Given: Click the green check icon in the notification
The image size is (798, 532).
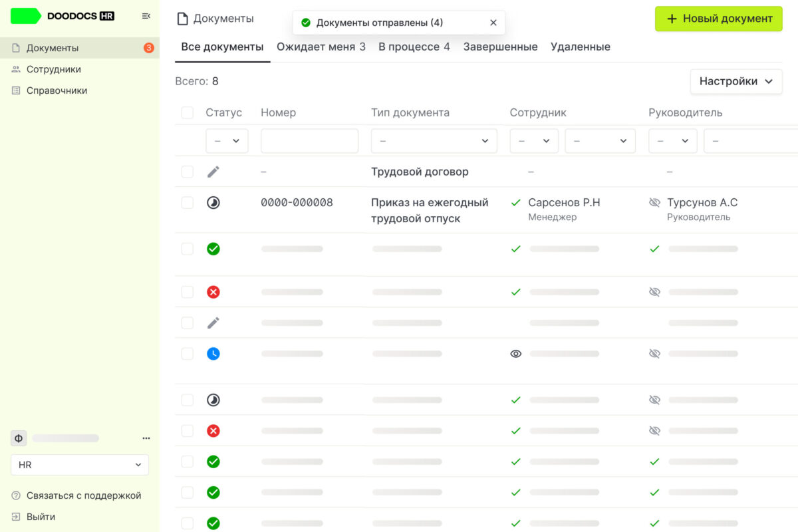Looking at the screenshot, I should pos(306,23).
